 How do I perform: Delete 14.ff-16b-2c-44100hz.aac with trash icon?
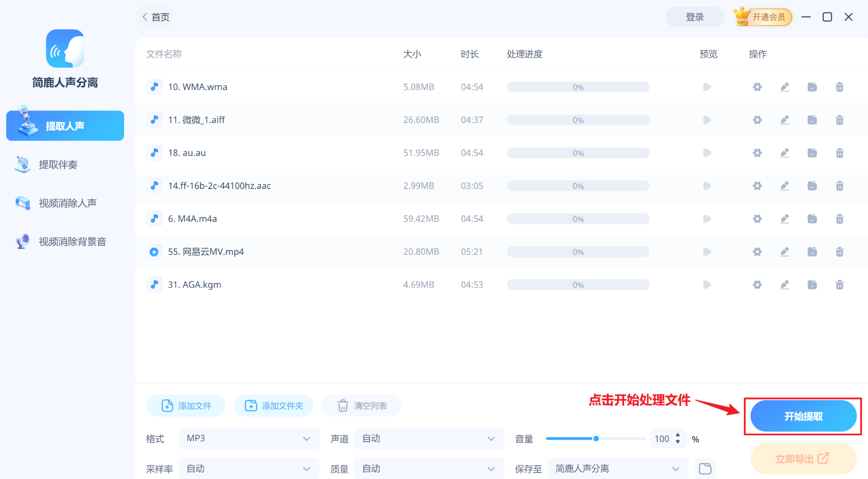839,186
